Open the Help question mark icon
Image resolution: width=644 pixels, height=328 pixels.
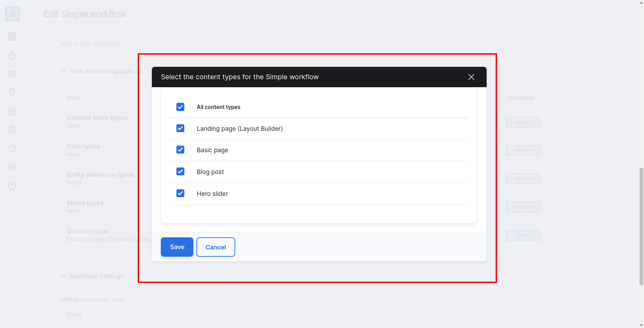pos(12,186)
